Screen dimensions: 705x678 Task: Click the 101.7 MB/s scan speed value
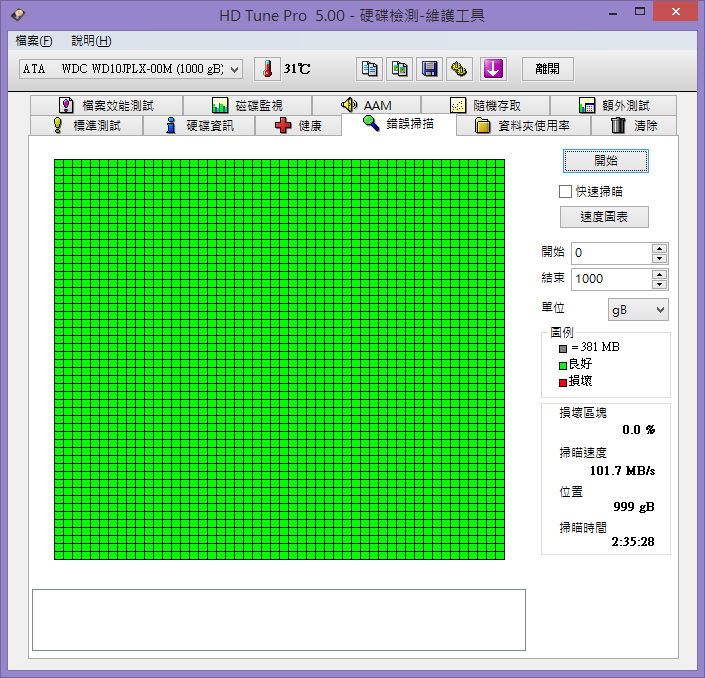[x=622, y=471]
